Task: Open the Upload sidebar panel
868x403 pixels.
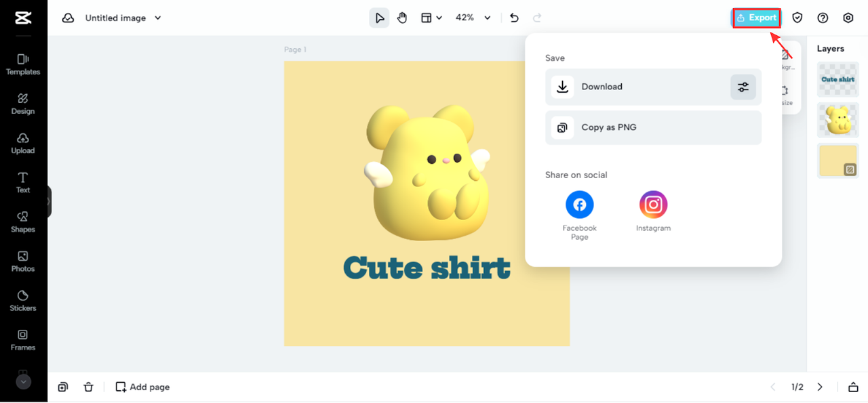Action: click(x=23, y=143)
